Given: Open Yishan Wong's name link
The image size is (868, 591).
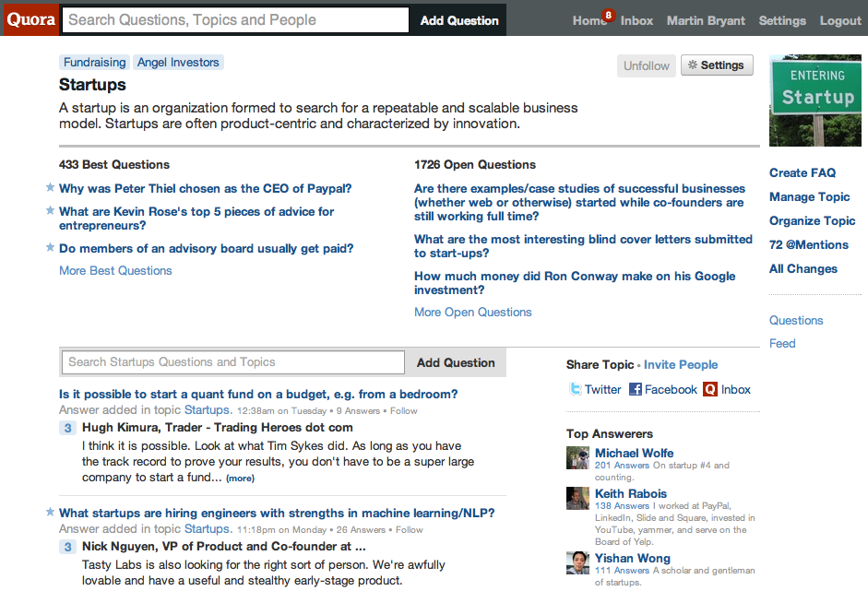Looking at the screenshot, I should 633,559.
